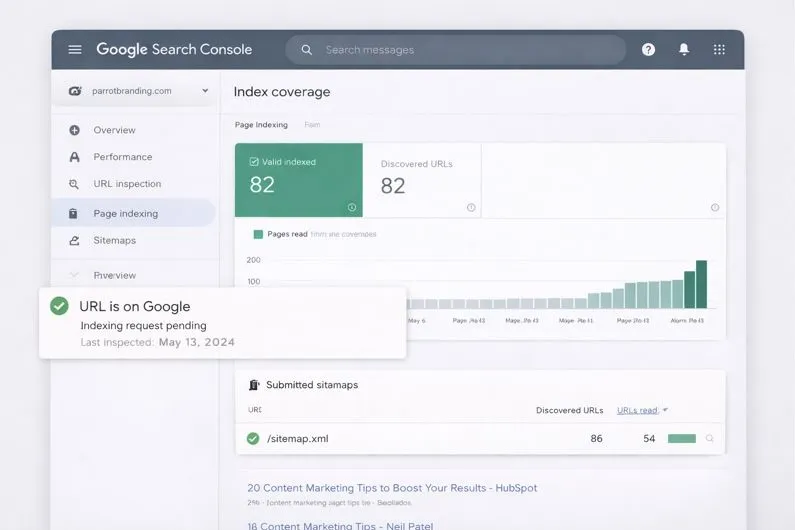Click the Google Search Console logo
The width and height of the screenshot is (795, 530).
coord(174,50)
